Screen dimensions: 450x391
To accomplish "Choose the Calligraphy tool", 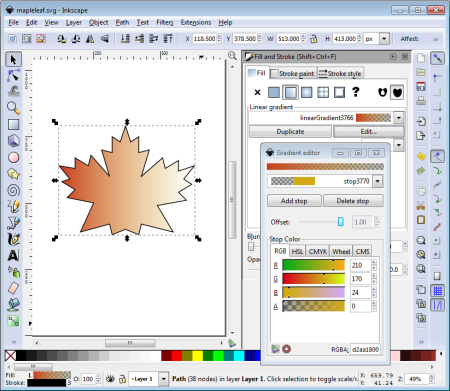I will point(13,239).
